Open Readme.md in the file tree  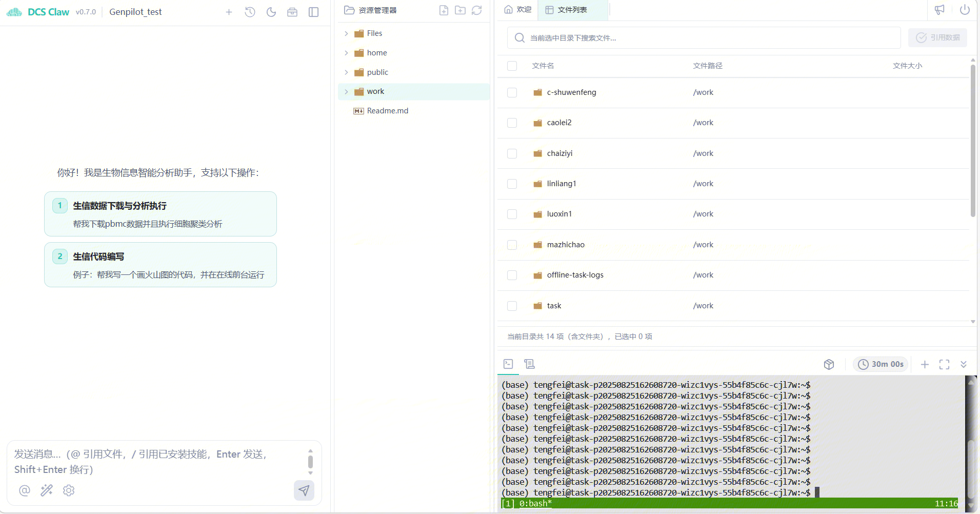tap(387, 111)
